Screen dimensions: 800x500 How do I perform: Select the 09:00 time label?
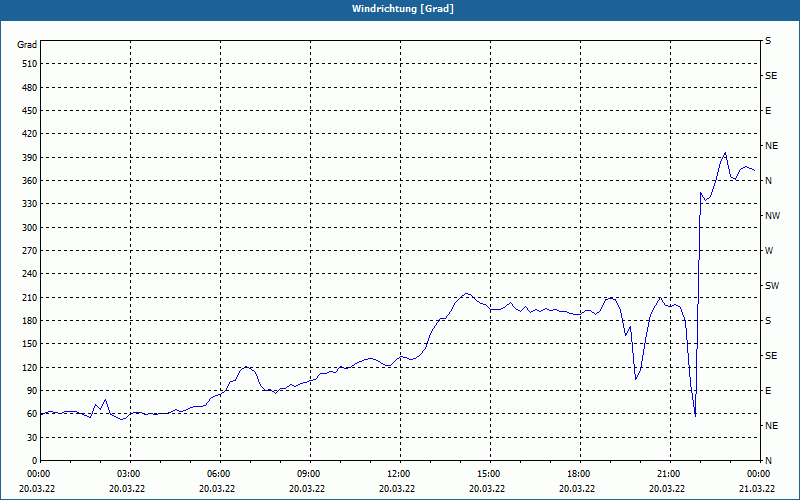pyautogui.click(x=310, y=474)
